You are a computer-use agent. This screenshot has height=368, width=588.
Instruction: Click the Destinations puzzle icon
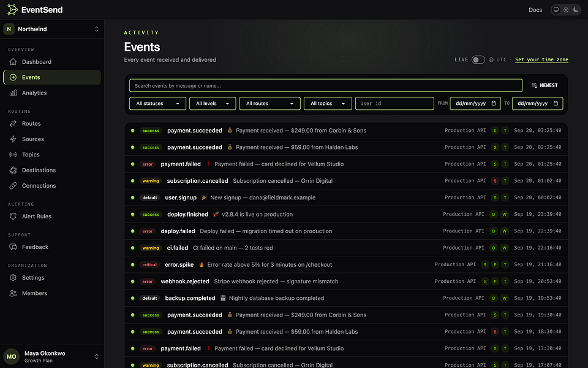tap(13, 170)
